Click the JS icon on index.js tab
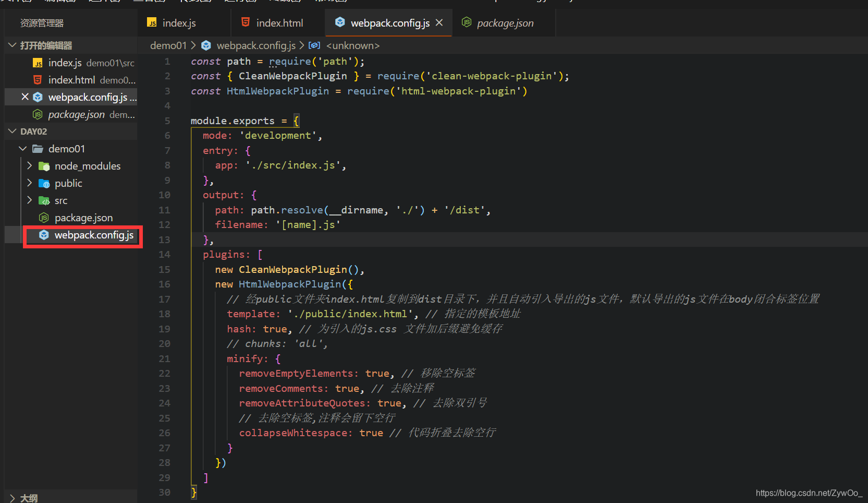The width and height of the screenshot is (868, 503). [152, 23]
